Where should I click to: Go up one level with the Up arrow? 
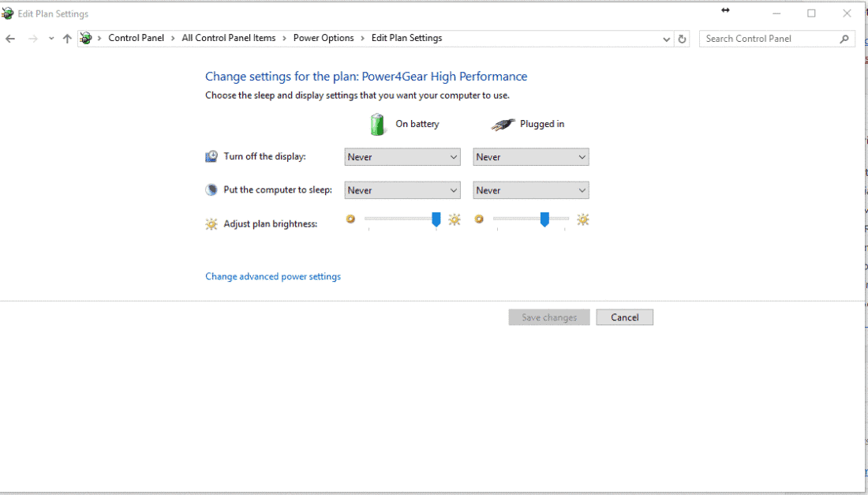tap(67, 39)
